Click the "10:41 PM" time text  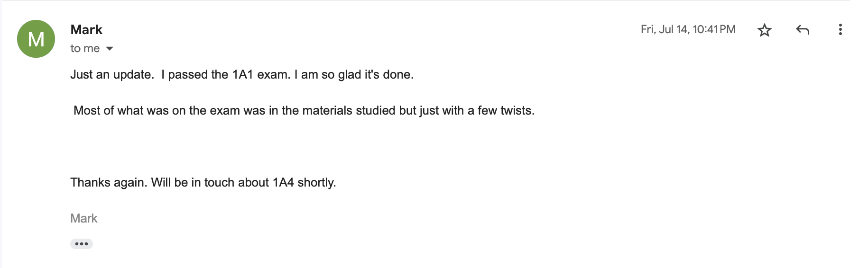[x=714, y=29]
